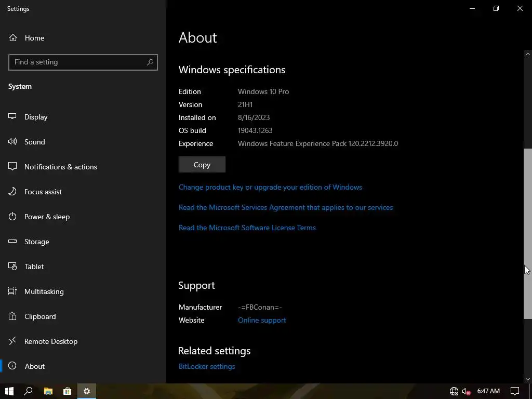This screenshot has height=399, width=532.
Task: Click the Manufacturer value -=FBConan=-
Action: pos(260,308)
